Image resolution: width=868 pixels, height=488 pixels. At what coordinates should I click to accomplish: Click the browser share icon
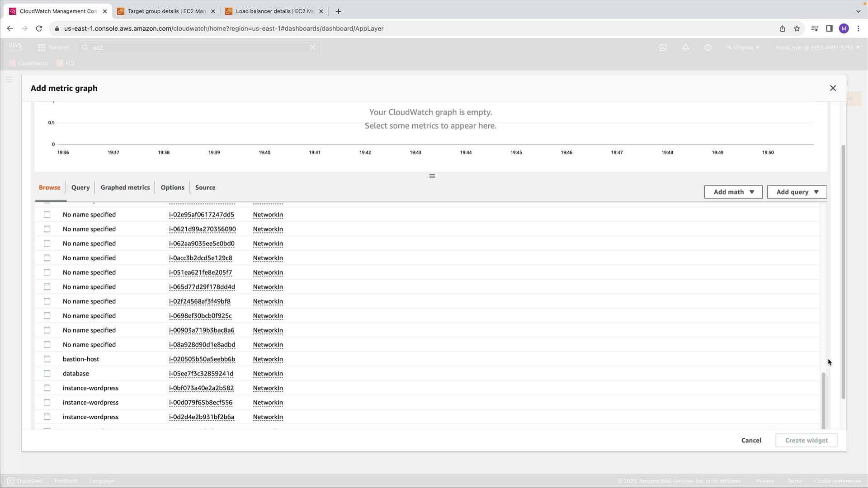point(782,28)
